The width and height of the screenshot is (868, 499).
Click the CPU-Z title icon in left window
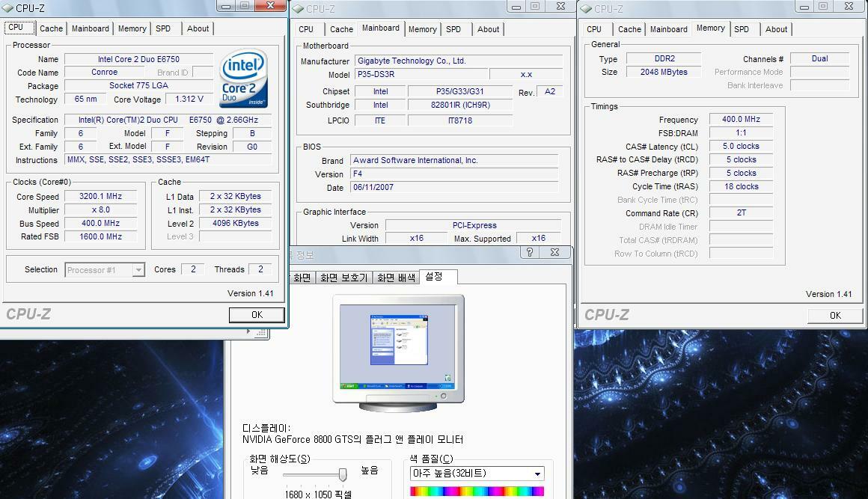coord(7,8)
